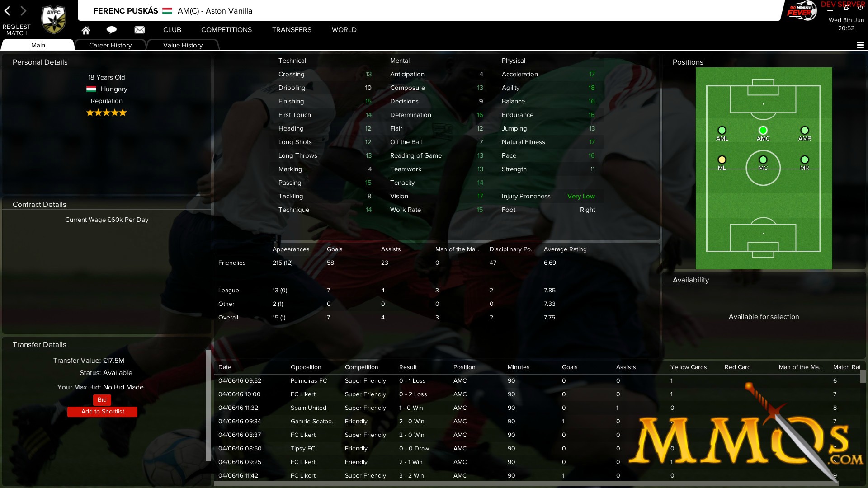This screenshot has height=488, width=868.
Task: Switch to the Career History tab
Action: pyautogui.click(x=110, y=45)
